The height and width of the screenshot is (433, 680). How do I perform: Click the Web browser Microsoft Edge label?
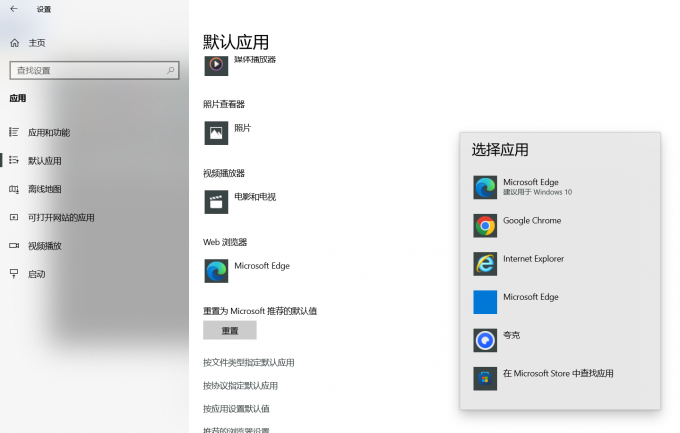point(262,266)
